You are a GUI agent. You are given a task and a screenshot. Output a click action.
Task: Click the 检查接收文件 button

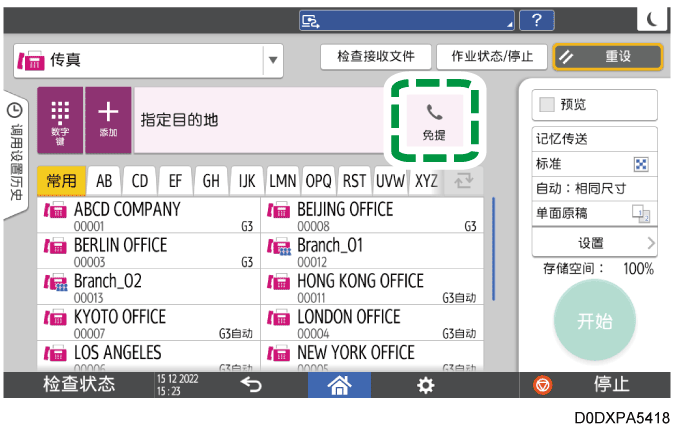point(375,57)
